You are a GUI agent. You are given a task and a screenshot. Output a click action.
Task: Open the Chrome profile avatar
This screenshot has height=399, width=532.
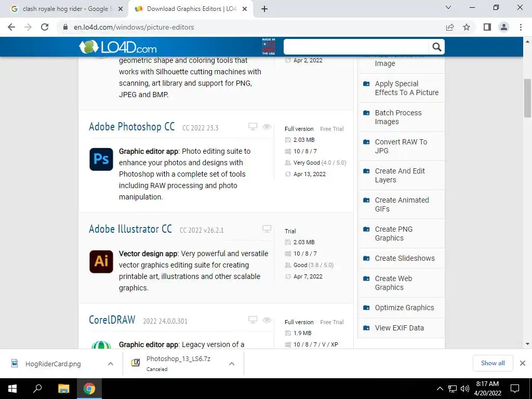click(504, 27)
